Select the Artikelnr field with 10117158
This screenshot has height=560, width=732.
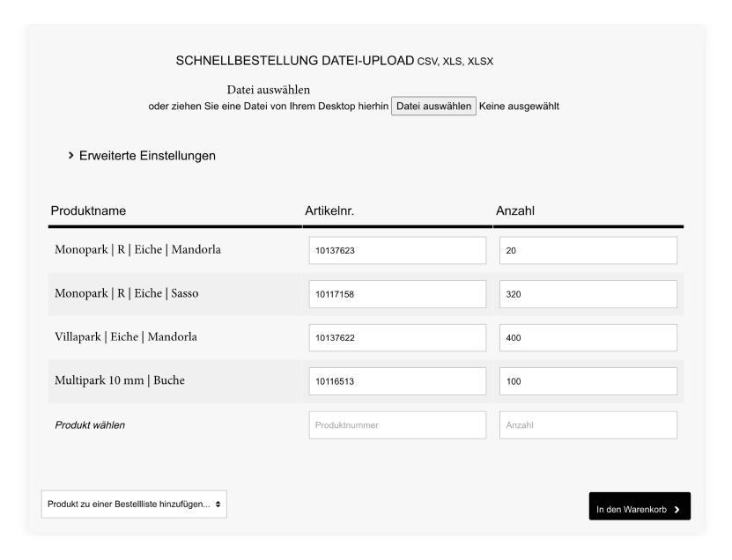(x=397, y=293)
